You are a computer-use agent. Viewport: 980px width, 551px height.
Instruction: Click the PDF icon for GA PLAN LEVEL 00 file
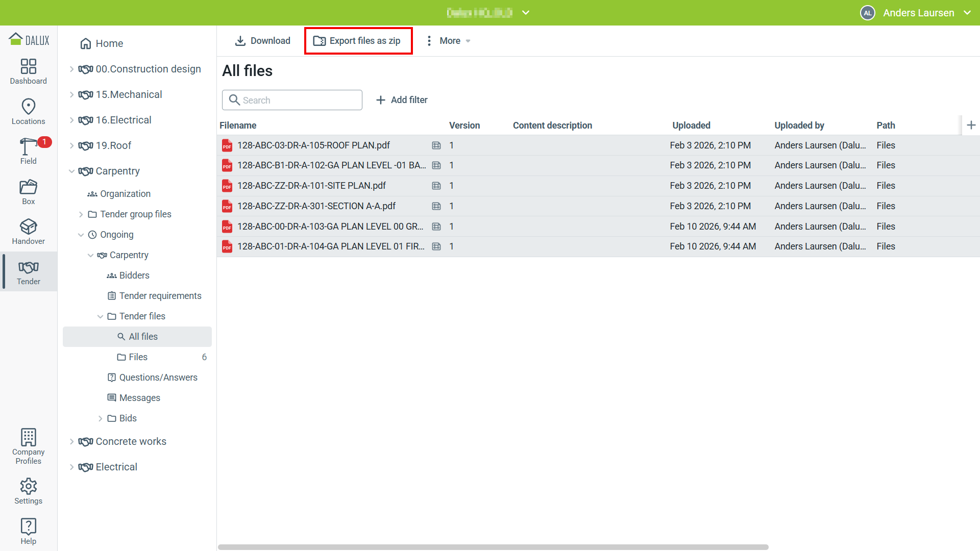pos(227,227)
